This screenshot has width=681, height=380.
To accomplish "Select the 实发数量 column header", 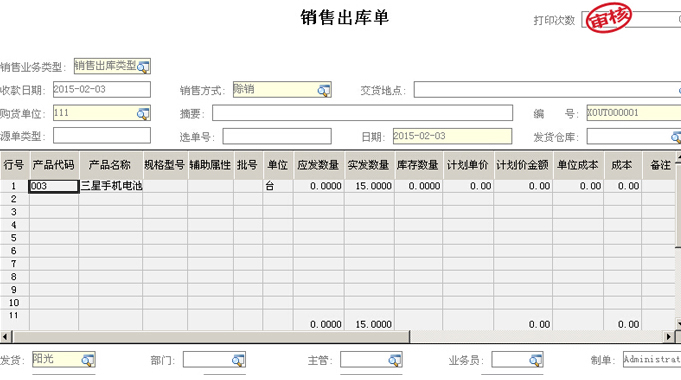I will [369, 165].
